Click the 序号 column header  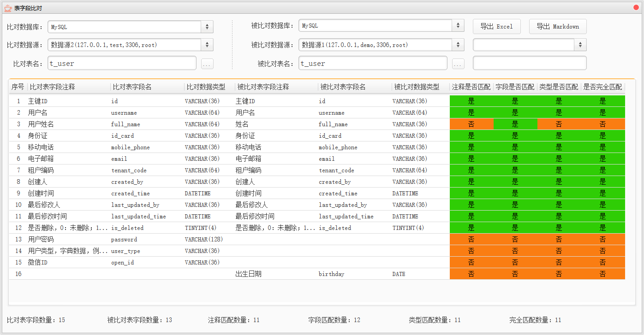click(x=18, y=87)
